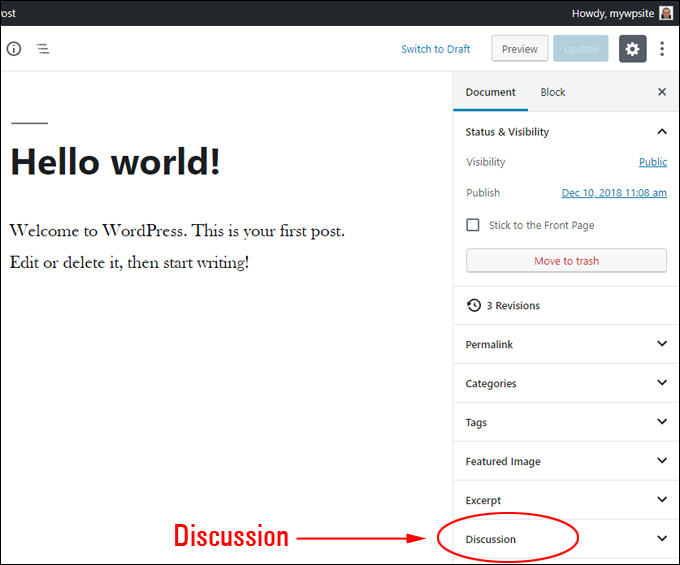680x565 pixels.
Task: Click the Move to trash button
Action: tap(566, 261)
